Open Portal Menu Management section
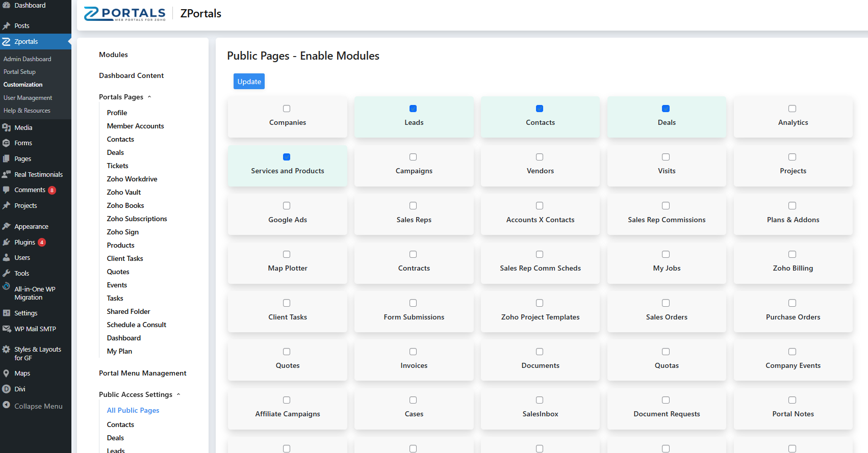 click(142, 373)
